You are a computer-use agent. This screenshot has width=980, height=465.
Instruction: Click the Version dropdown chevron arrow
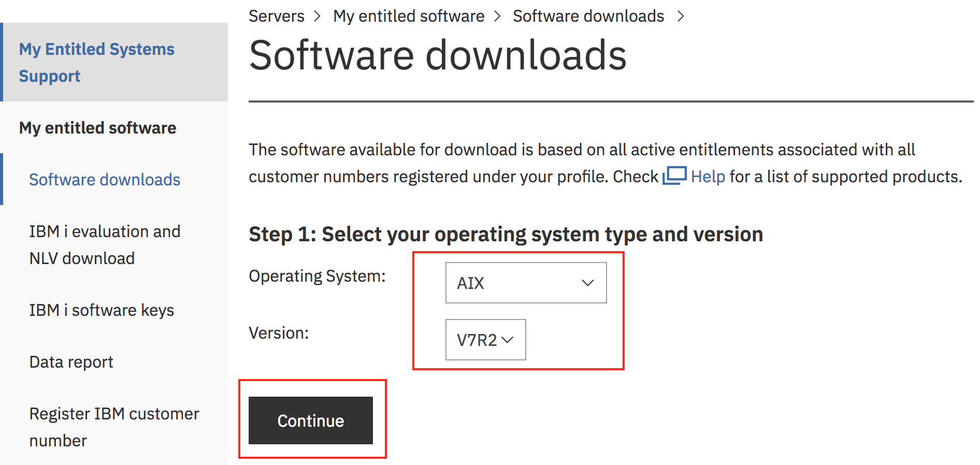tap(508, 340)
